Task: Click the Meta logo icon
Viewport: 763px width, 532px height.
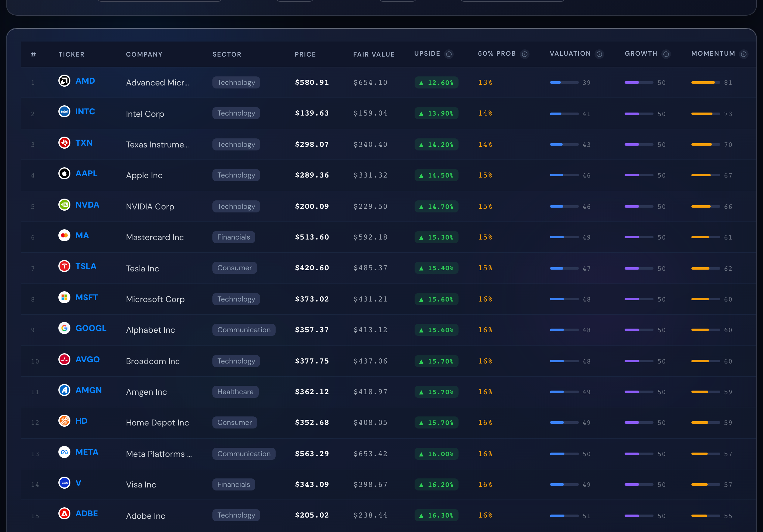Action: (64, 452)
